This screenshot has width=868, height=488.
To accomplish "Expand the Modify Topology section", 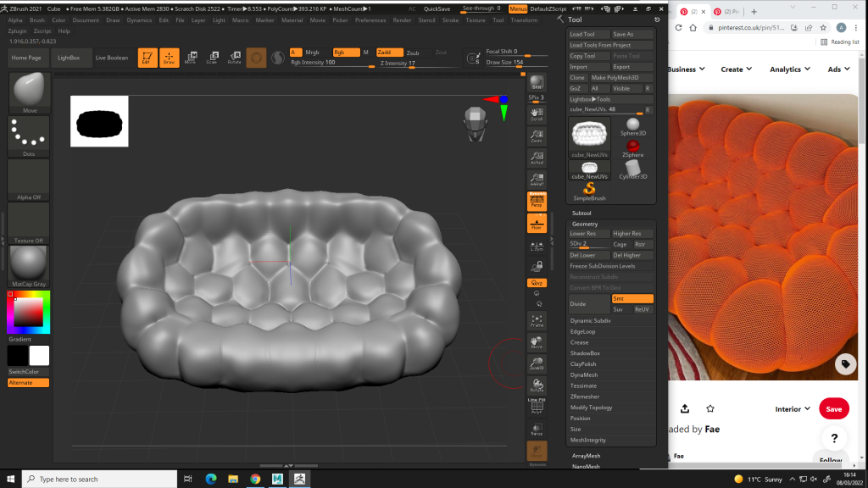I will coord(591,408).
